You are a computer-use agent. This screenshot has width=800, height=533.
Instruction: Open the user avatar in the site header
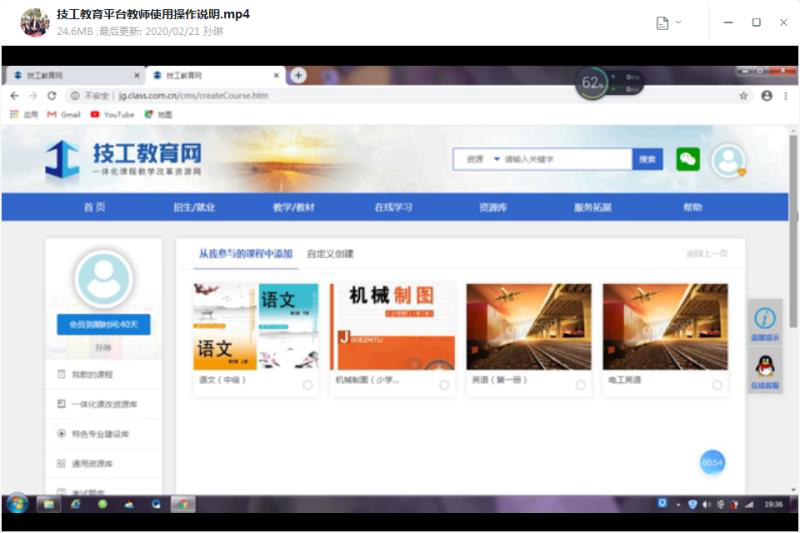[727, 160]
